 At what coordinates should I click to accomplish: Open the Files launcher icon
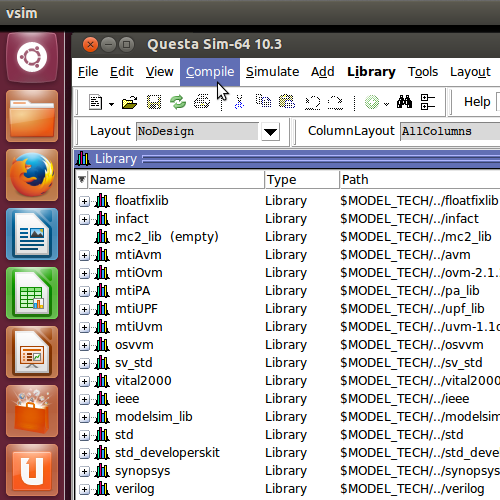click(32, 116)
